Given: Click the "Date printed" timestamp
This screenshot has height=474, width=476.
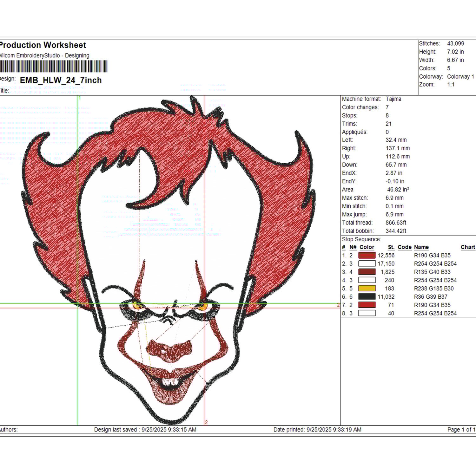Looking at the screenshot, I should [318, 430].
